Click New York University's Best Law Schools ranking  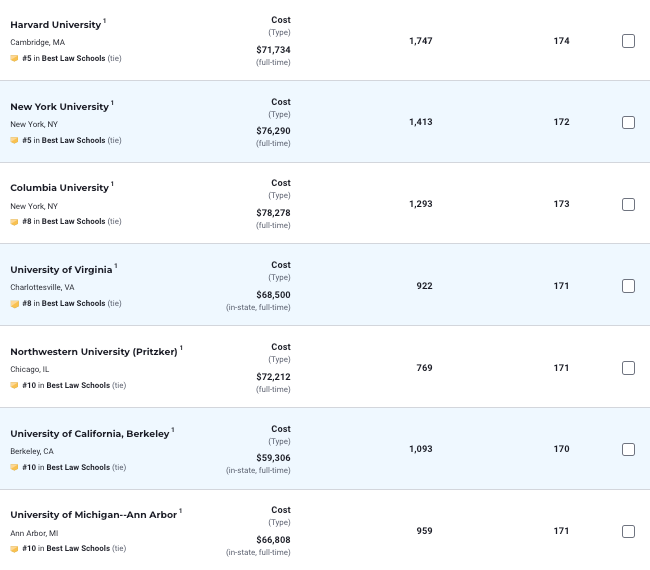pos(73,140)
